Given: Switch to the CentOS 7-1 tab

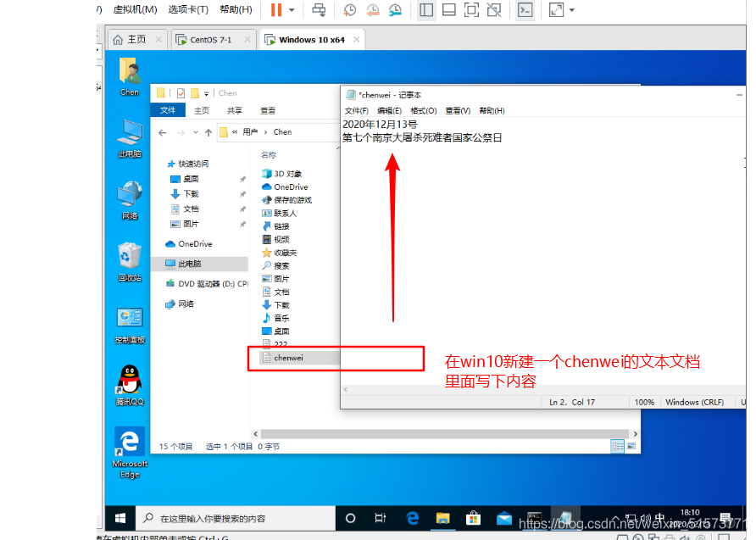Looking at the screenshot, I should pyautogui.click(x=212, y=40).
